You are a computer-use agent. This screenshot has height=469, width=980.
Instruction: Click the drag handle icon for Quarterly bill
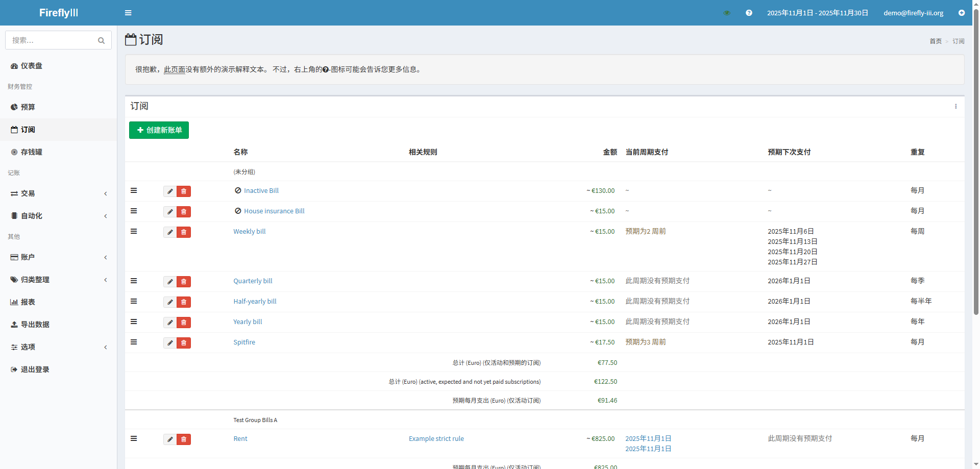coord(134,281)
